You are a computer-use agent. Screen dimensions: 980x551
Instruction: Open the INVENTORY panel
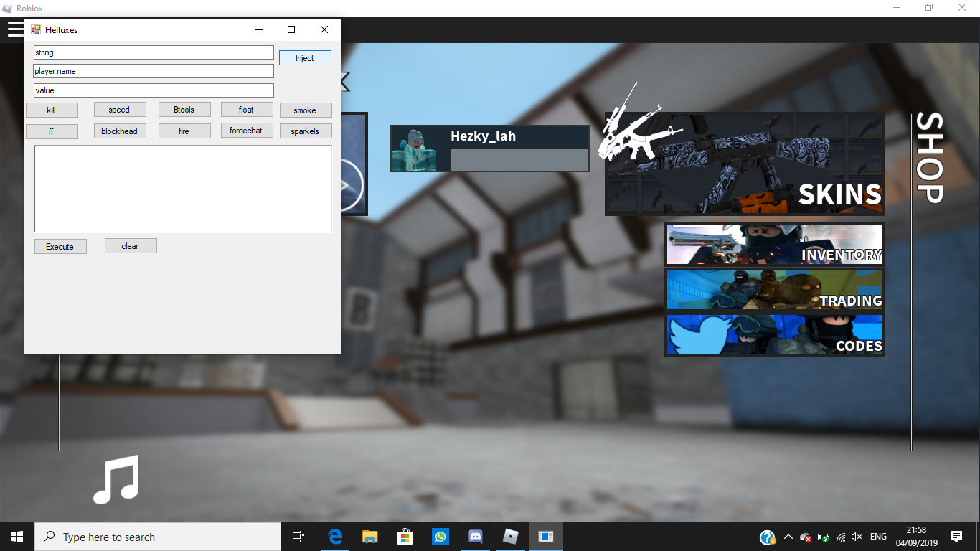pyautogui.click(x=775, y=245)
